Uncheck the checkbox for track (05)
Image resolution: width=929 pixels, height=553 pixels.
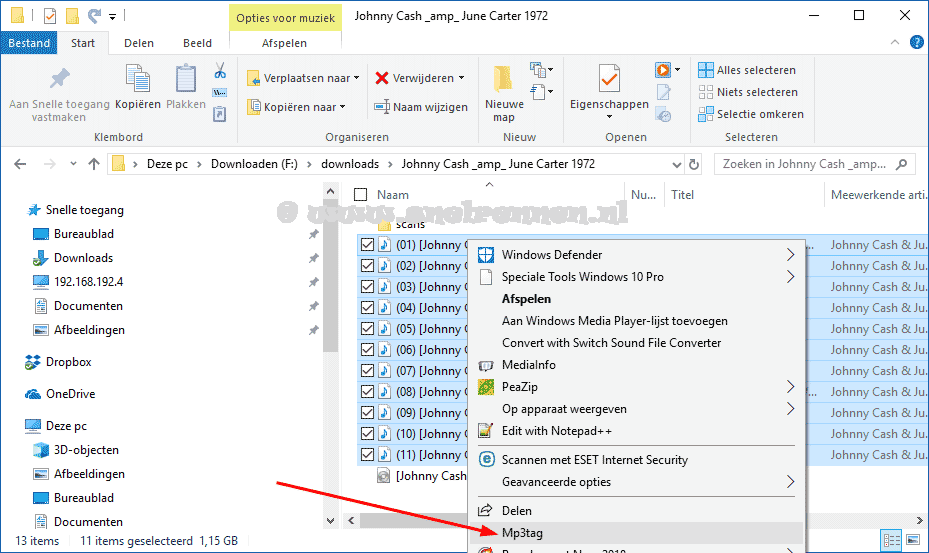pyautogui.click(x=367, y=328)
